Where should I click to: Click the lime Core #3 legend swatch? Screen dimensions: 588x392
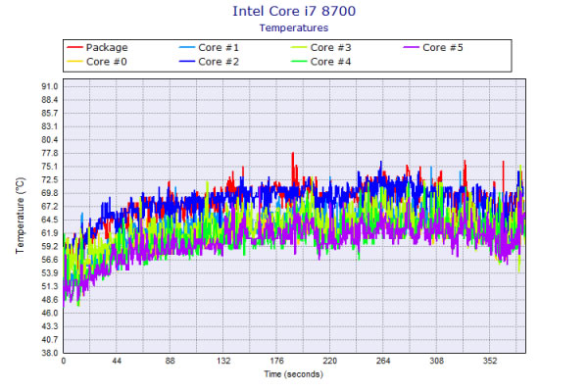coord(299,48)
